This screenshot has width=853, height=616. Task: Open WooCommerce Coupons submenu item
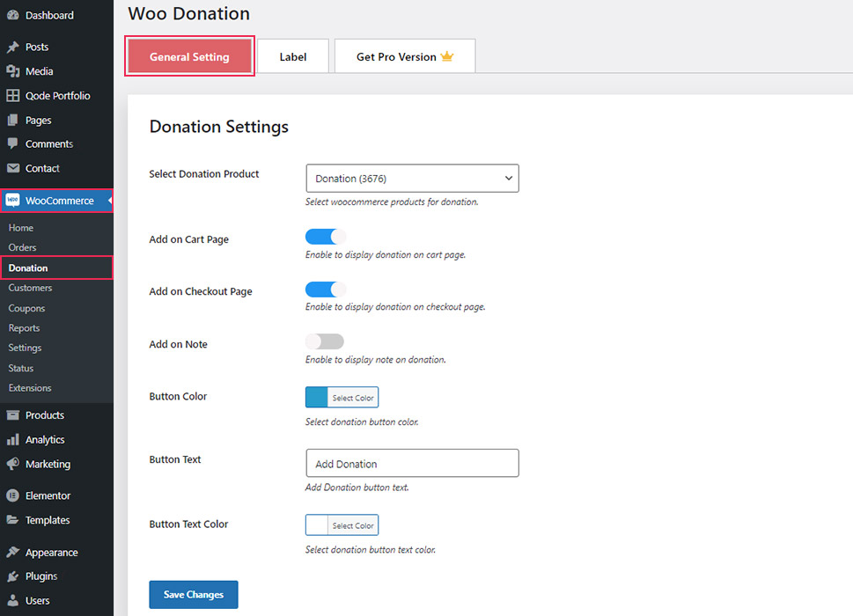coord(26,308)
